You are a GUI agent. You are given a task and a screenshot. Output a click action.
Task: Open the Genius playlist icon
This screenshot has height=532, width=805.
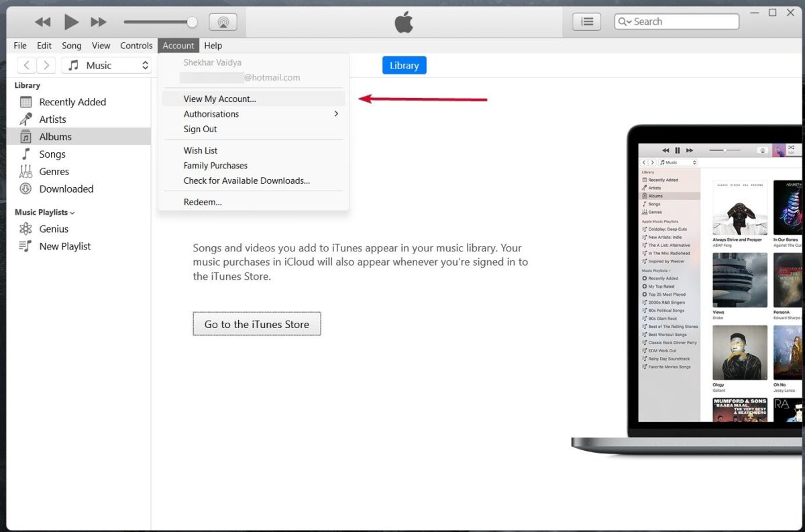pyautogui.click(x=25, y=229)
